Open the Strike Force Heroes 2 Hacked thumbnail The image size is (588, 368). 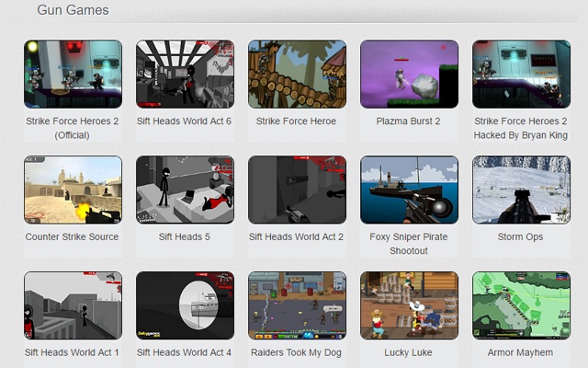(x=521, y=75)
